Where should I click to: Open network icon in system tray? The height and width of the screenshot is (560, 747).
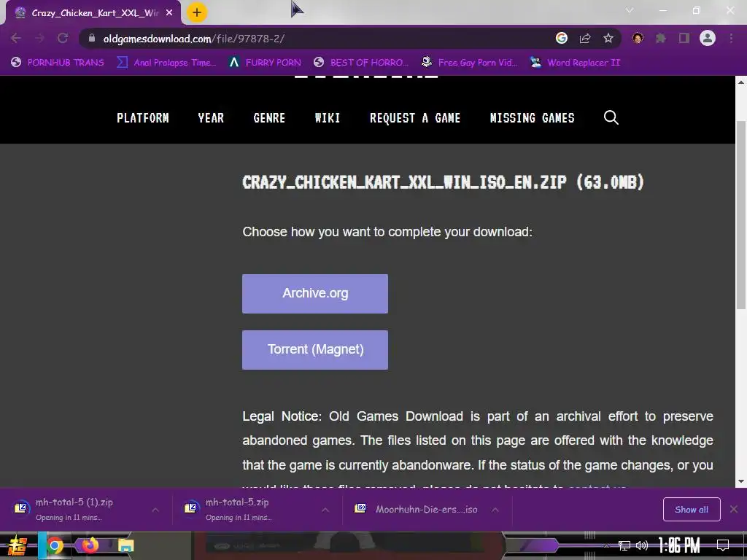[624, 545]
